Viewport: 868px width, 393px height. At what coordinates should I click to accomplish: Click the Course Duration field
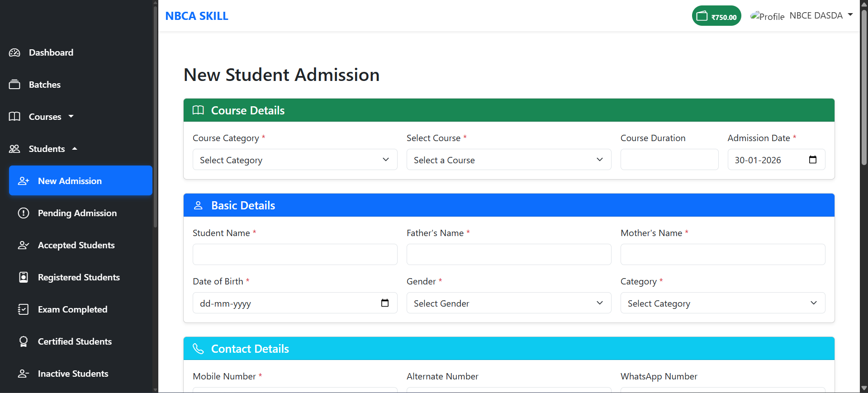(x=669, y=160)
